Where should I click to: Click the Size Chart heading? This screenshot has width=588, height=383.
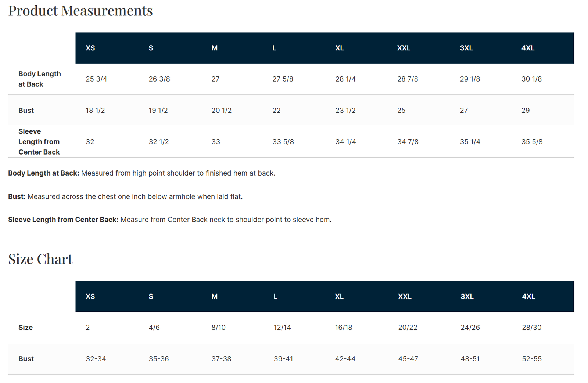(40, 259)
